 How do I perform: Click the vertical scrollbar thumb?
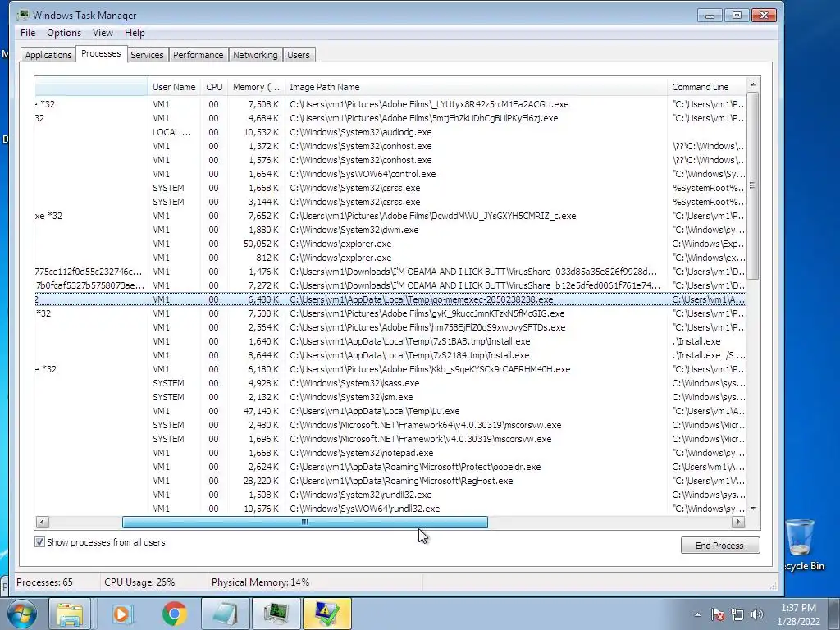click(753, 185)
